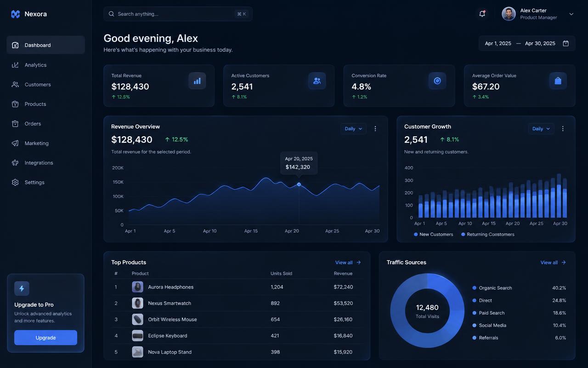Screen dimensions: 588x368
Task: Click View all in Traffic Sources
Action: click(x=553, y=263)
